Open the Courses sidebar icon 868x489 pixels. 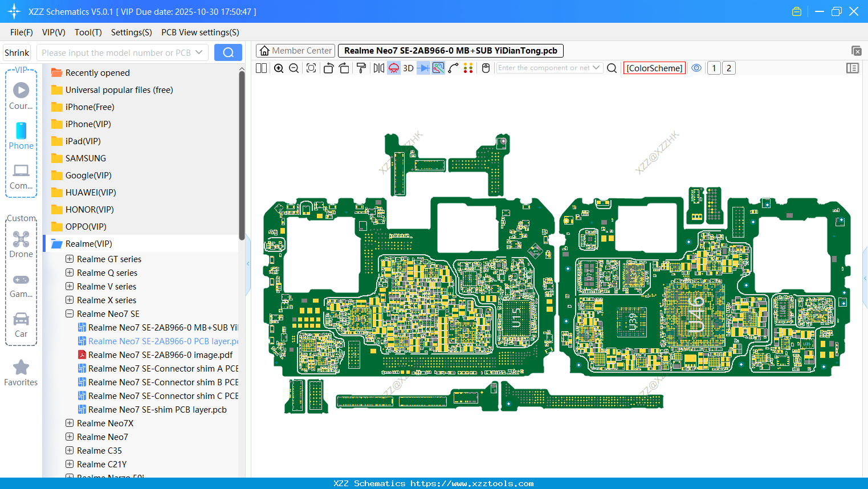click(x=21, y=96)
